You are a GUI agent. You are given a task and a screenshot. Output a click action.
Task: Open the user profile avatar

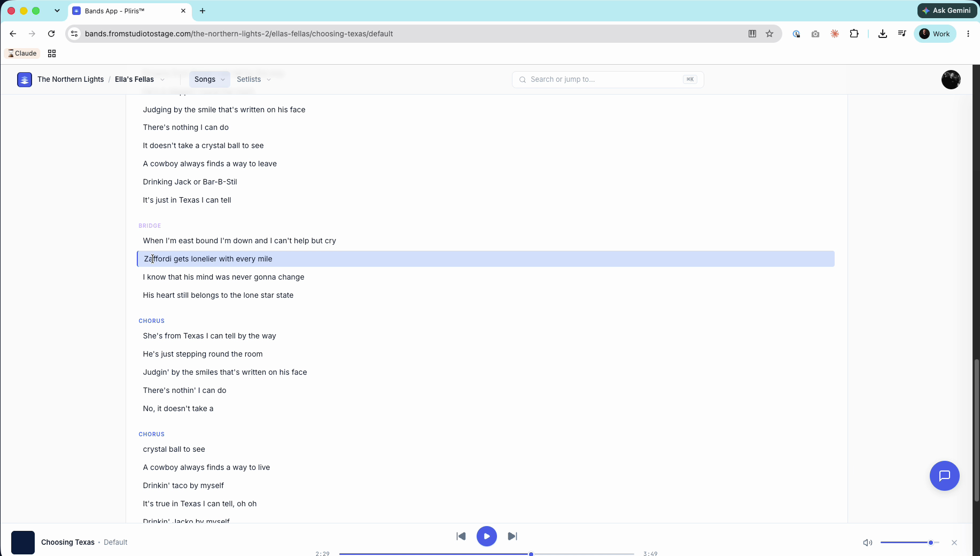951,80
